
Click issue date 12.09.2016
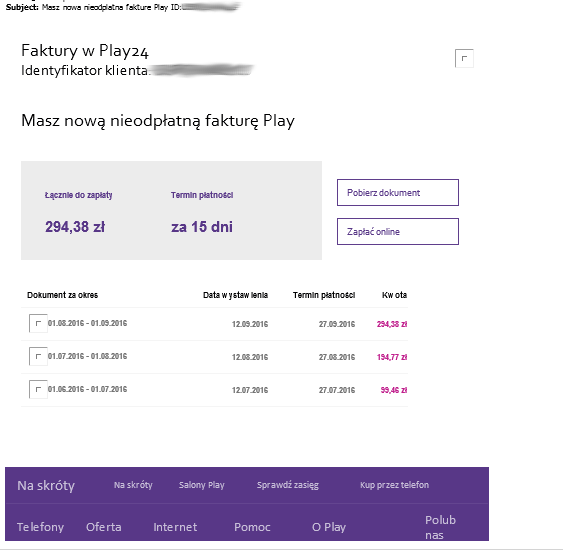click(x=250, y=324)
